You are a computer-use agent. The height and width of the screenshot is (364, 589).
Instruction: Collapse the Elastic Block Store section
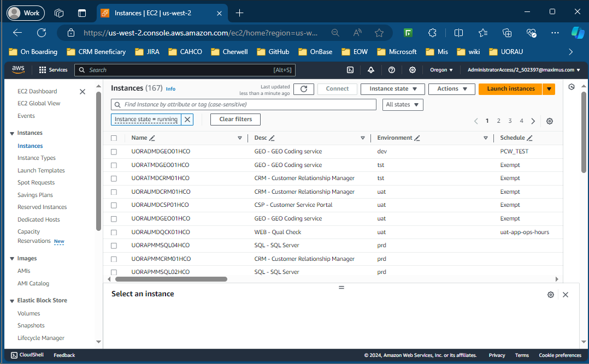click(12, 301)
